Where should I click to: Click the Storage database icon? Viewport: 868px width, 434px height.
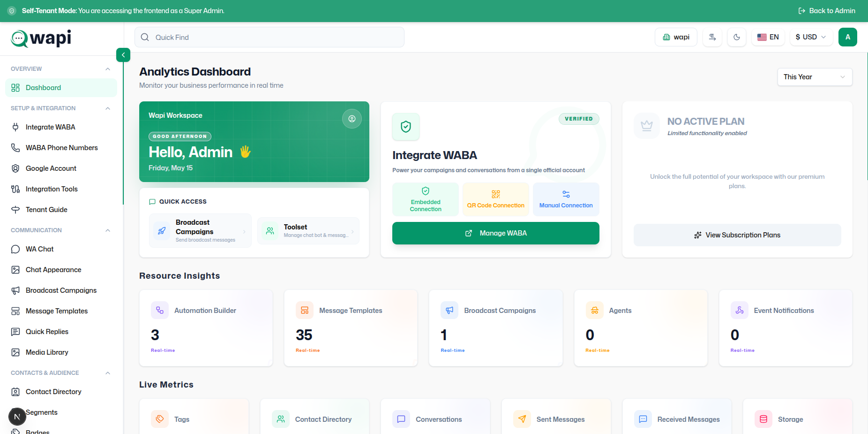pyautogui.click(x=763, y=419)
